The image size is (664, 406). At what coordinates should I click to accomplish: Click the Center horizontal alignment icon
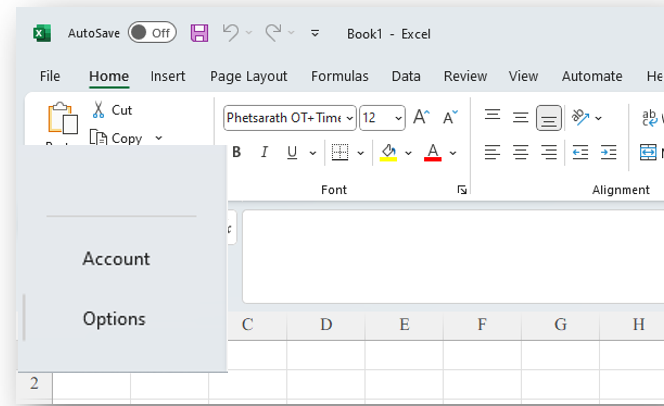pyautogui.click(x=520, y=152)
